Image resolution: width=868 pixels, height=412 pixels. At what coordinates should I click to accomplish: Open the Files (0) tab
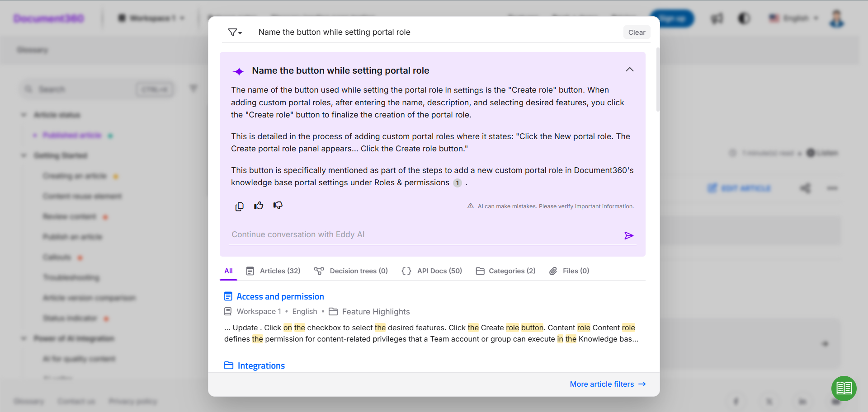[x=569, y=271]
